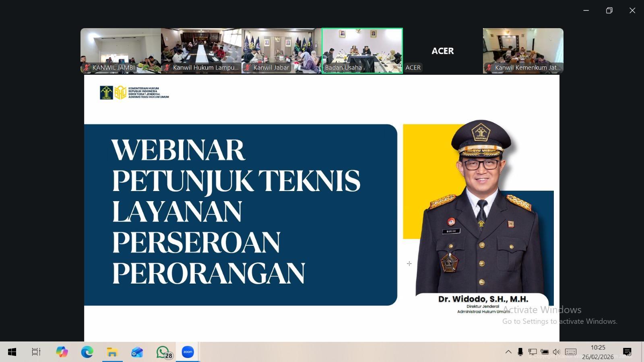Open the Zoom app from taskbar
This screenshot has width=644, height=362.
coord(187,352)
